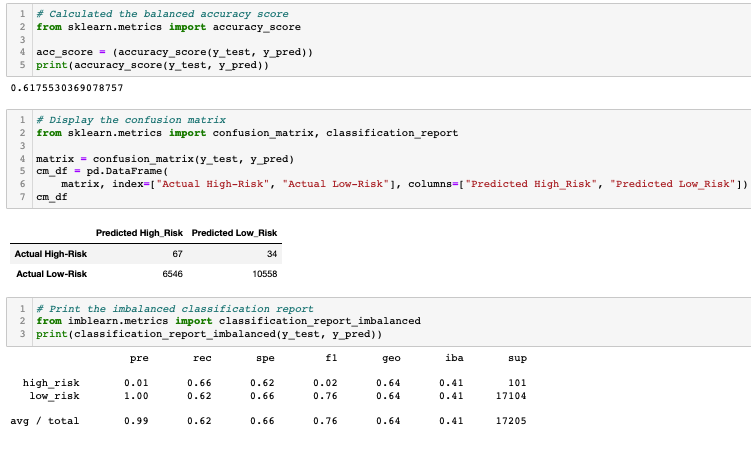This screenshot has width=751, height=452.
Task: Click high_risk support value 101
Action: (x=517, y=384)
